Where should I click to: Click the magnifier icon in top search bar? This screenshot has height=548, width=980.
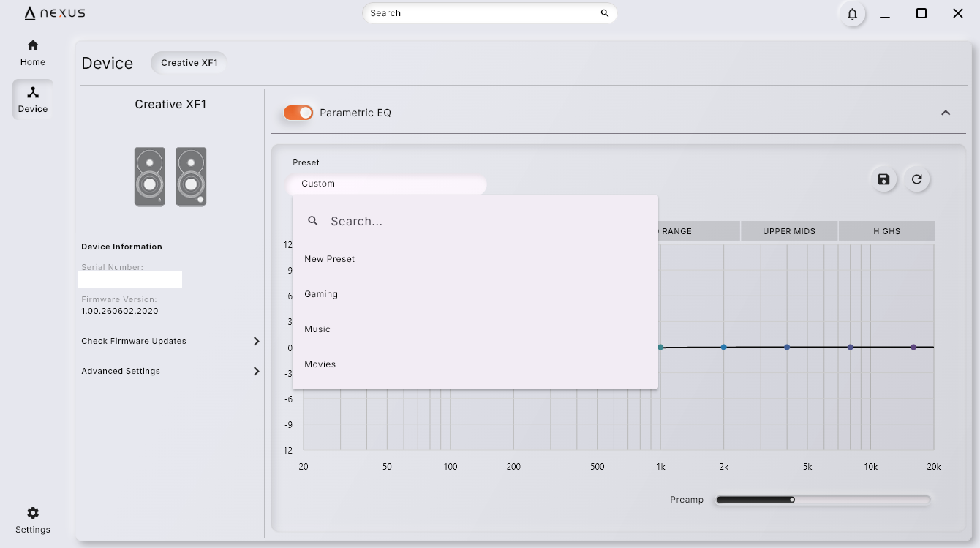[x=605, y=13]
